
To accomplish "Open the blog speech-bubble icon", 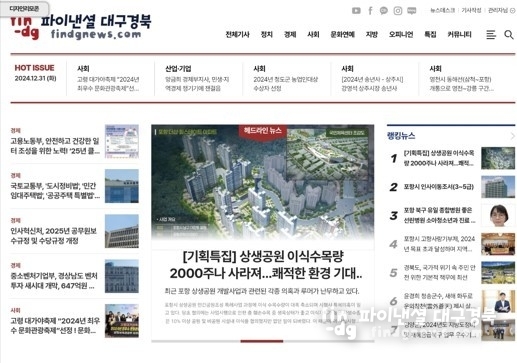I will (412, 11).
